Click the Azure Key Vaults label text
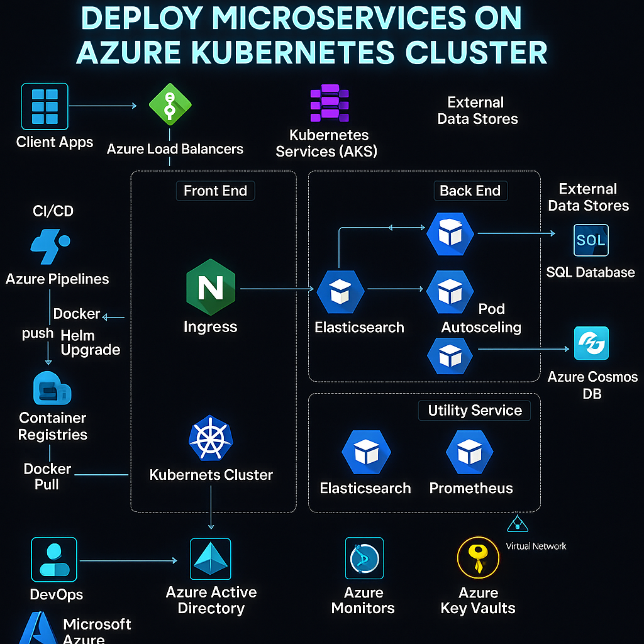This screenshot has height=644, width=644. pos(478,600)
